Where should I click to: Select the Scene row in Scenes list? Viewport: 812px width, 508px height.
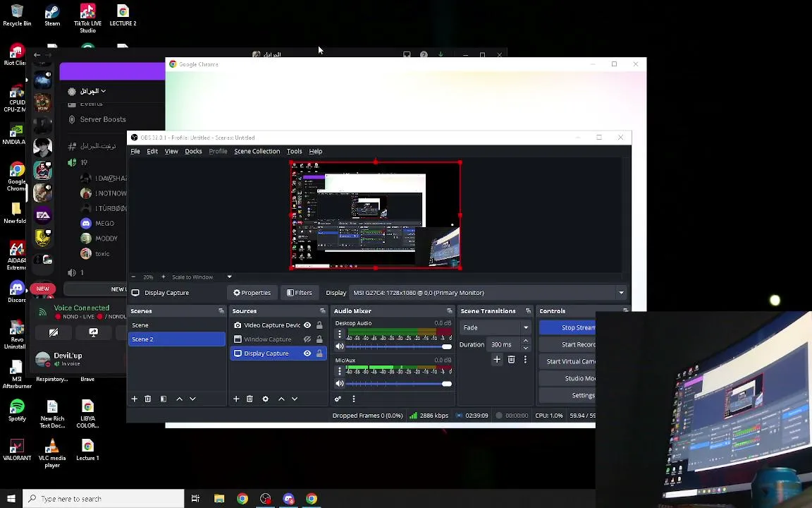click(x=177, y=325)
